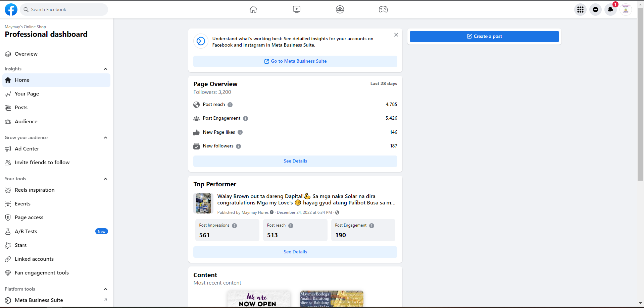644x308 pixels.
Task: Collapse the Insights section
Action: [106, 69]
